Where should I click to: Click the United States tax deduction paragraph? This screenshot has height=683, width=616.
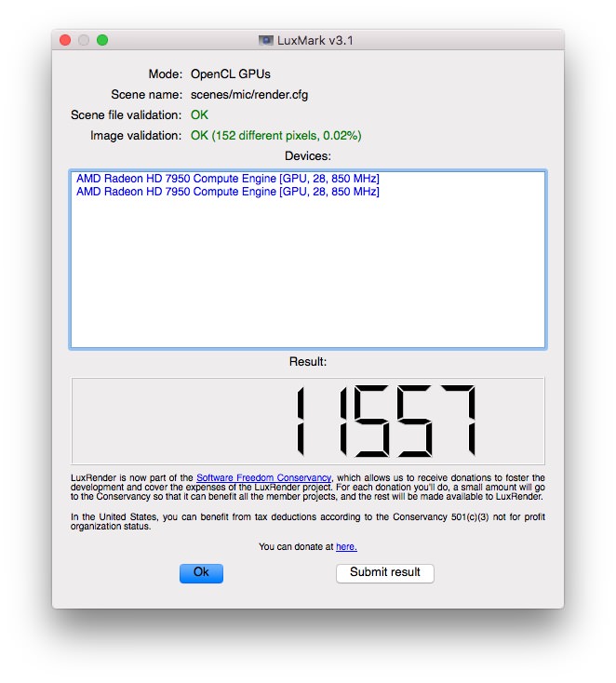[308, 521]
